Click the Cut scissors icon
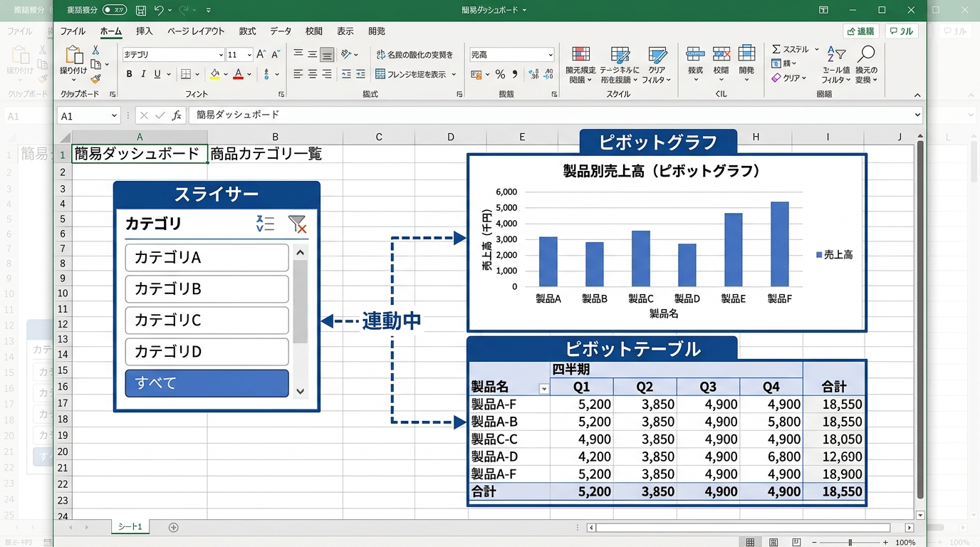This screenshot has height=547, width=980. pyautogui.click(x=95, y=50)
